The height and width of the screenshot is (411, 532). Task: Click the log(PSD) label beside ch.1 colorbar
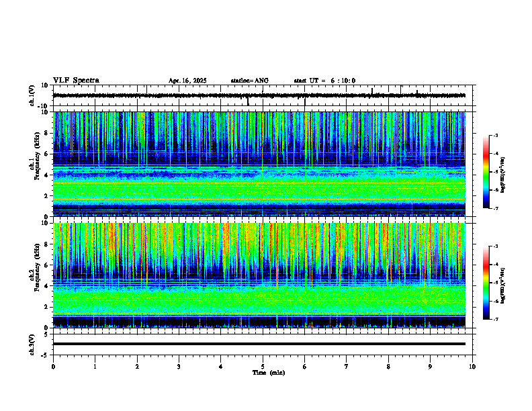click(503, 175)
